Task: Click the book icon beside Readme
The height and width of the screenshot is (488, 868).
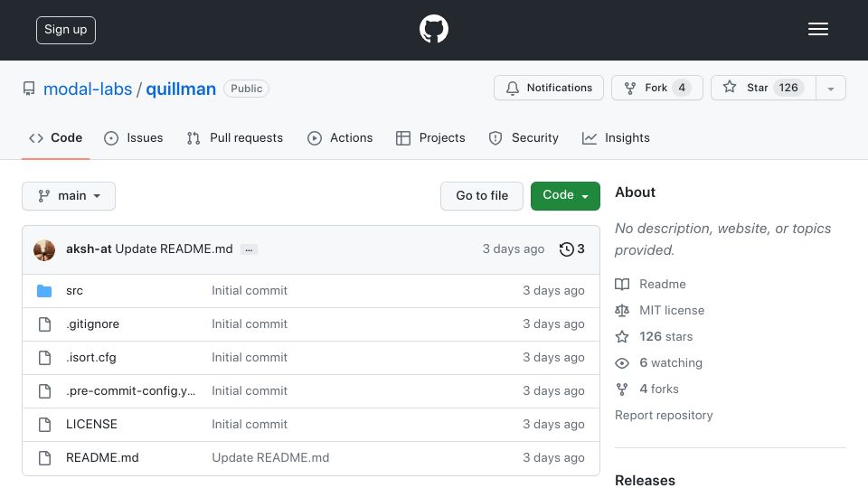Action: (622, 285)
